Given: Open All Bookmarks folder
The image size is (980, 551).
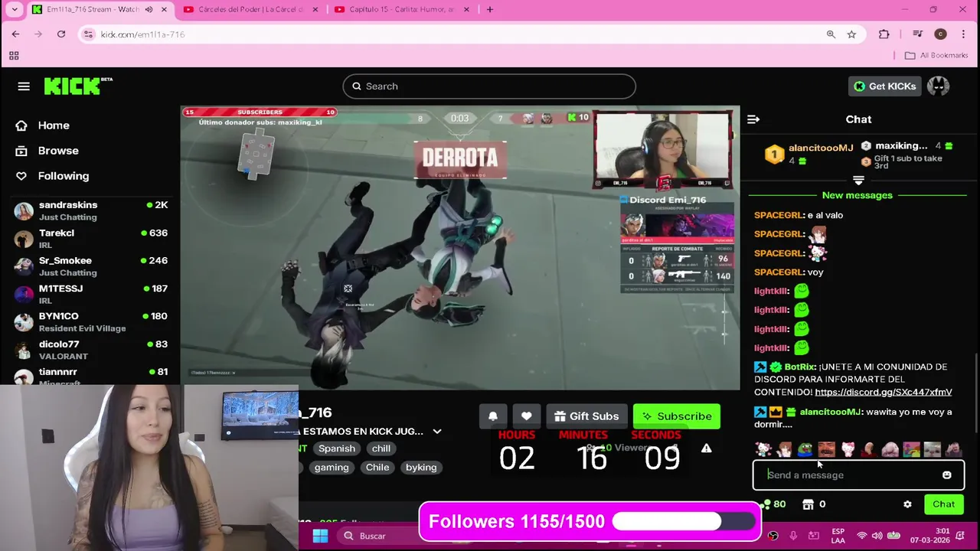Looking at the screenshot, I should [936, 56].
